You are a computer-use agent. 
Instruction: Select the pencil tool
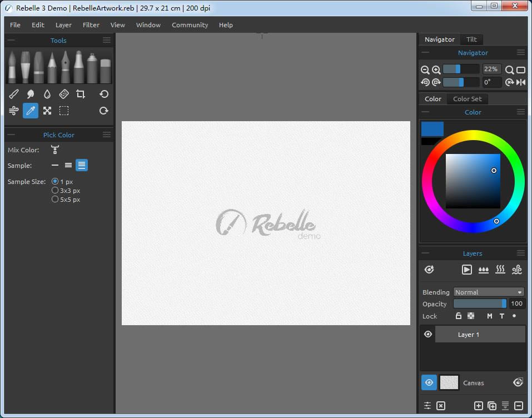point(52,67)
